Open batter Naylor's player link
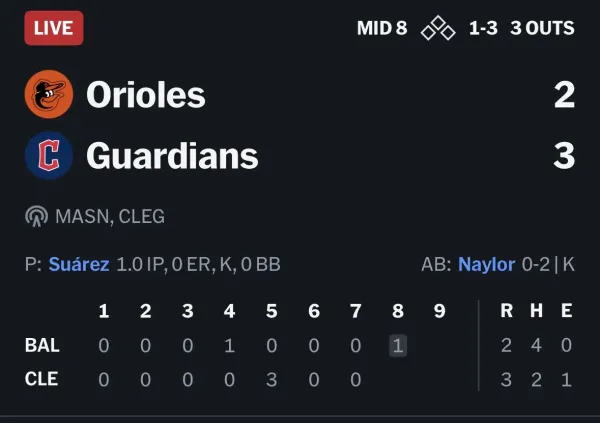The width and height of the screenshot is (600, 423). click(x=486, y=265)
